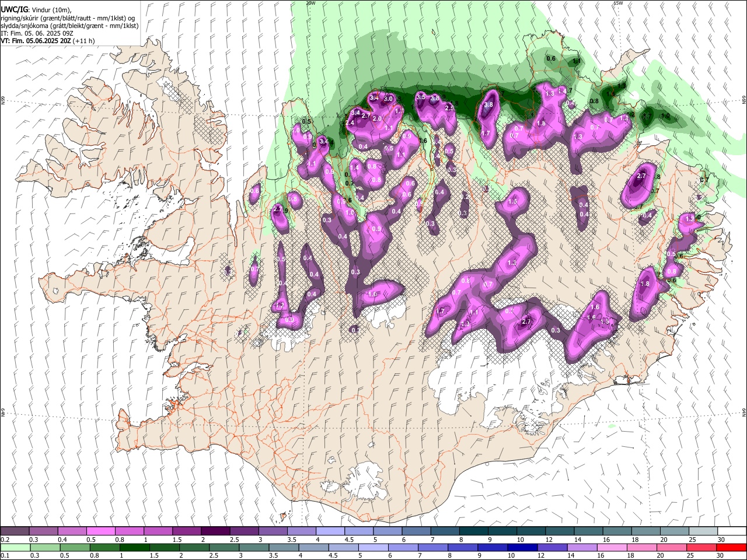
Task: Click the '2.0' value on the map
Action: coord(377,118)
